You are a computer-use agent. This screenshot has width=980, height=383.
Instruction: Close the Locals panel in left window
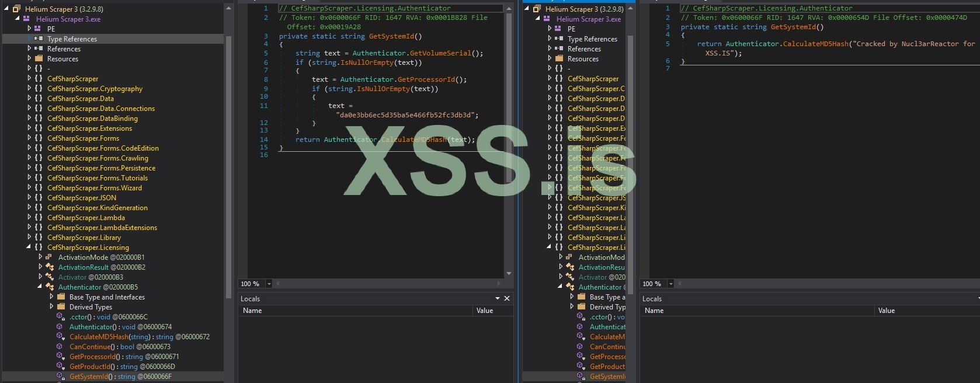pyautogui.click(x=507, y=298)
